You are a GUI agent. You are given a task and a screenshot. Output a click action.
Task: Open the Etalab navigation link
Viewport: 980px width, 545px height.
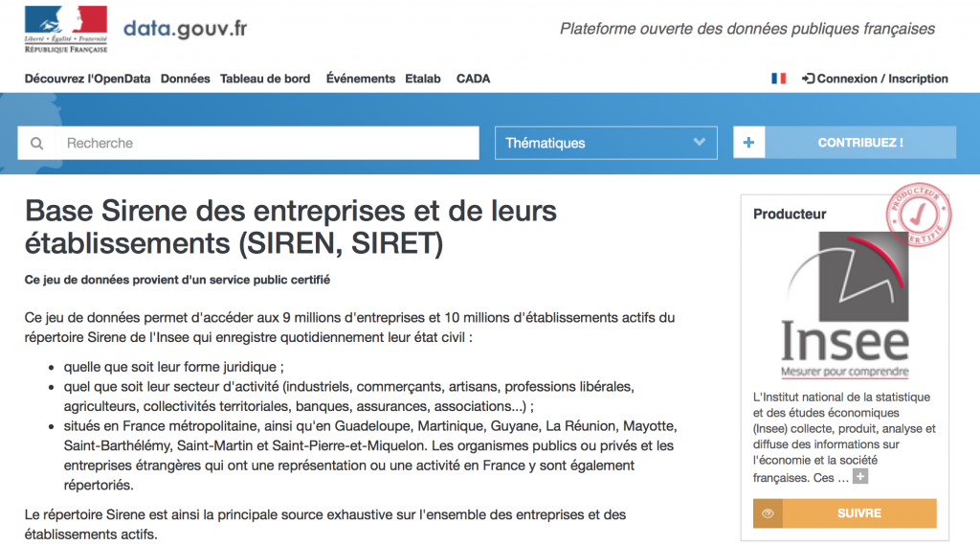click(423, 79)
